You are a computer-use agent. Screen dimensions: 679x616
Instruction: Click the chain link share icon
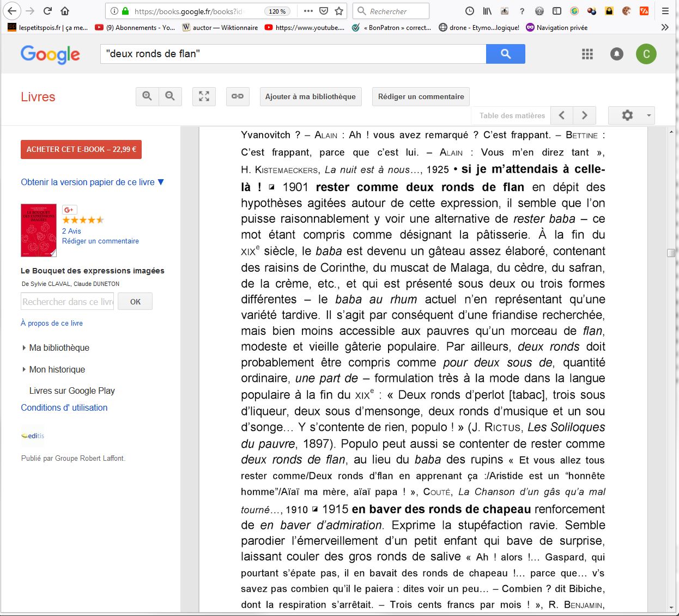coord(238,96)
